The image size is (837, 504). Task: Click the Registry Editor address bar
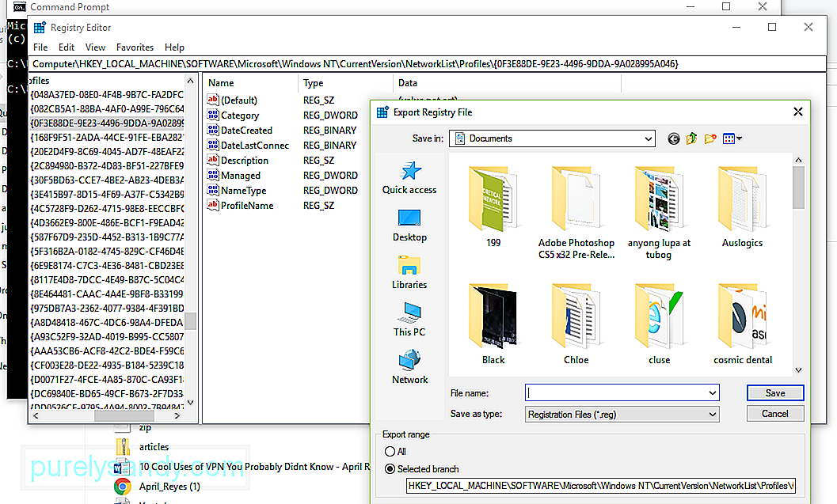[427, 64]
